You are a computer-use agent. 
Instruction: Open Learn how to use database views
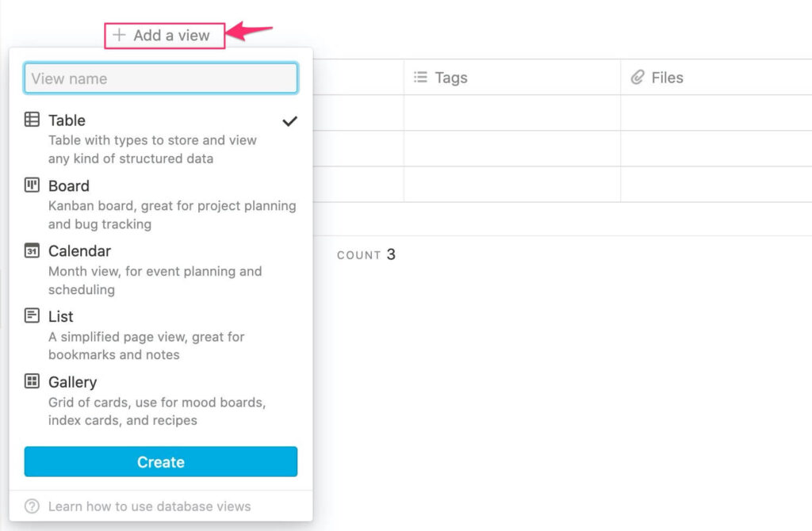[150, 506]
